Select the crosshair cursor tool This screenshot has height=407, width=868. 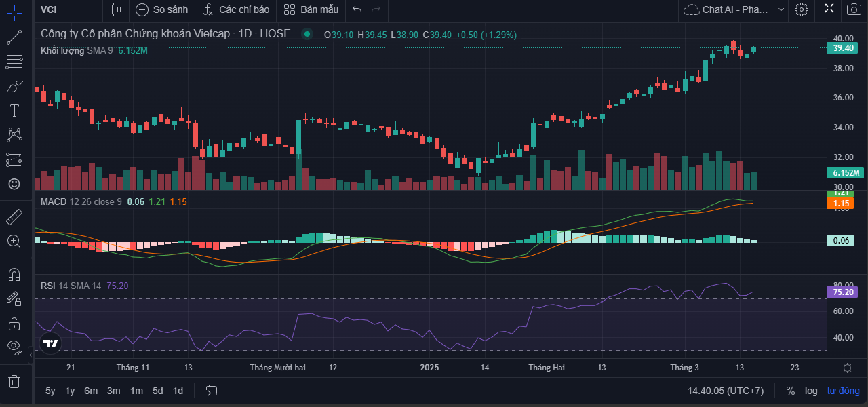click(x=14, y=12)
